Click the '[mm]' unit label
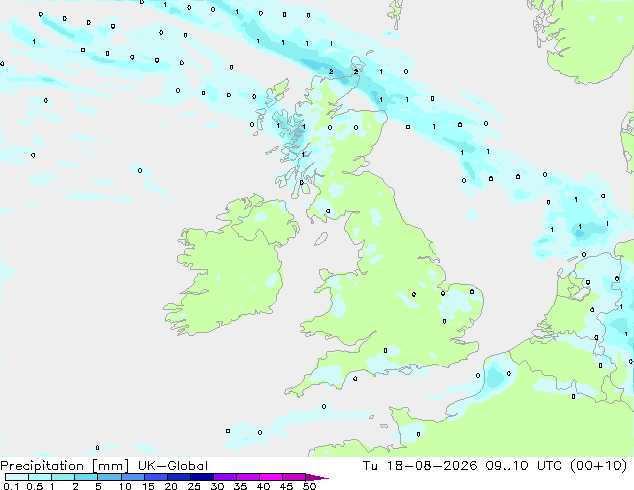This screenshot has height=490, width=634. coord(111,466)
